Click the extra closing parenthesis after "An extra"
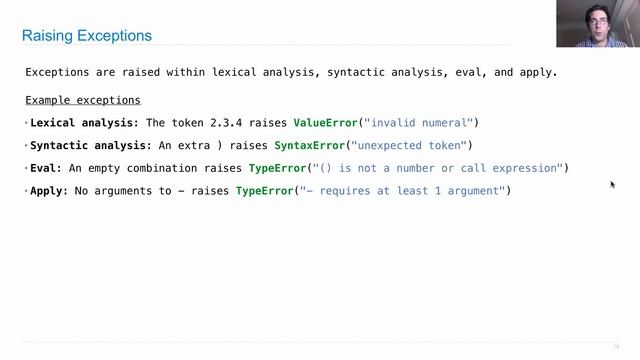 pos(220,145)
